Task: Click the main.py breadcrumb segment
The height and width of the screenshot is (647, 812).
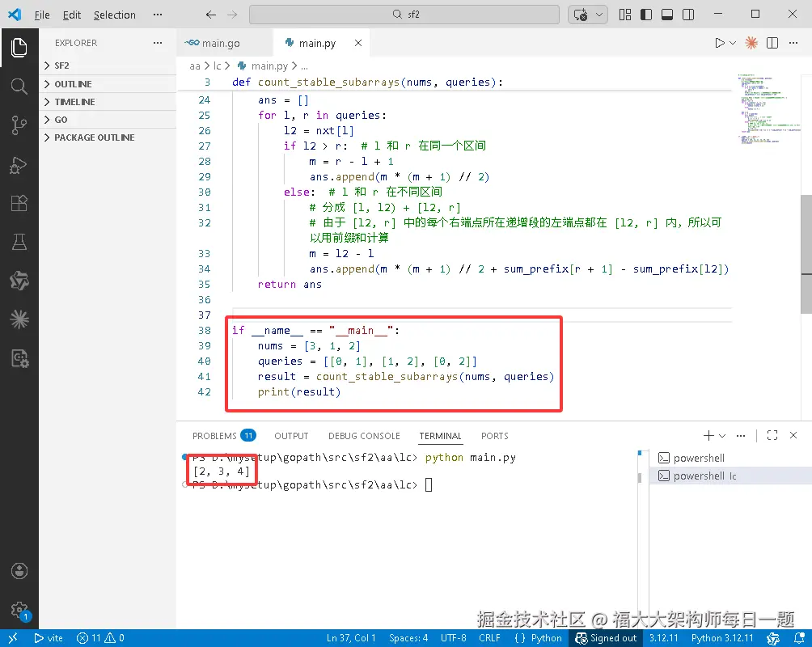Action: 269,66
